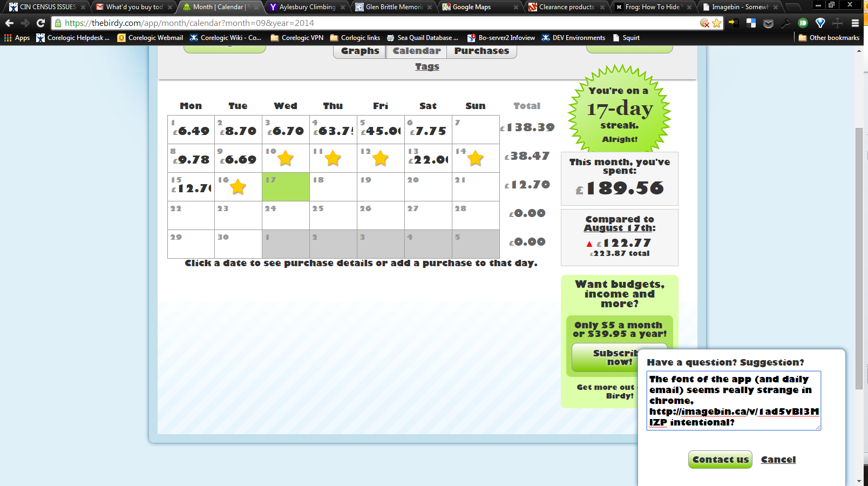Image resolution: width=868 pixels, height=486 pixels.
Task: Open the flashlight extension icon
Action: pos(785,23)
